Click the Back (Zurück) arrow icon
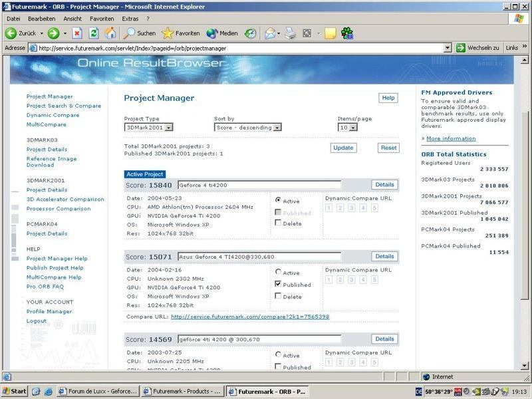532x399 pixels. click(x=11, y=33)
